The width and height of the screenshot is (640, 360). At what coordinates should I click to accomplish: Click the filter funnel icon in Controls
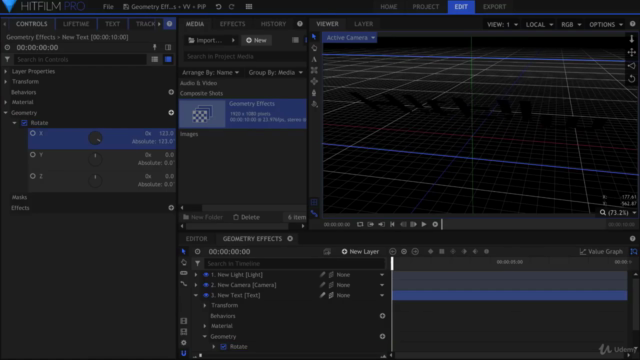(7, 59)
